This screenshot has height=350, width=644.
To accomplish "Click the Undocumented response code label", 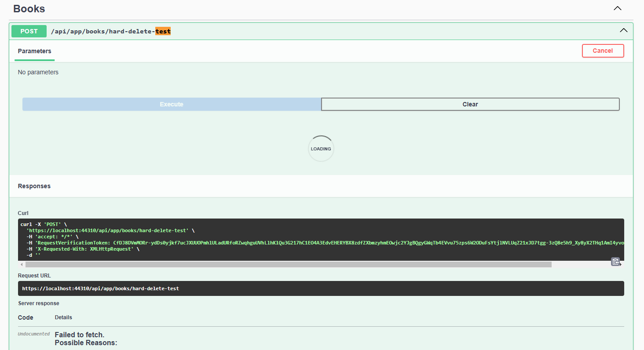I will [34, 334].
